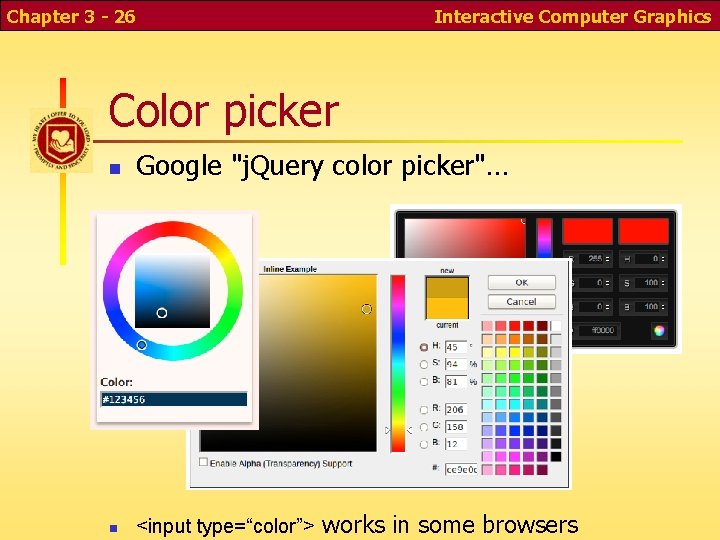
Task: Pick the pure black swatch in the palette grid
Action: (x=556, y=456)
